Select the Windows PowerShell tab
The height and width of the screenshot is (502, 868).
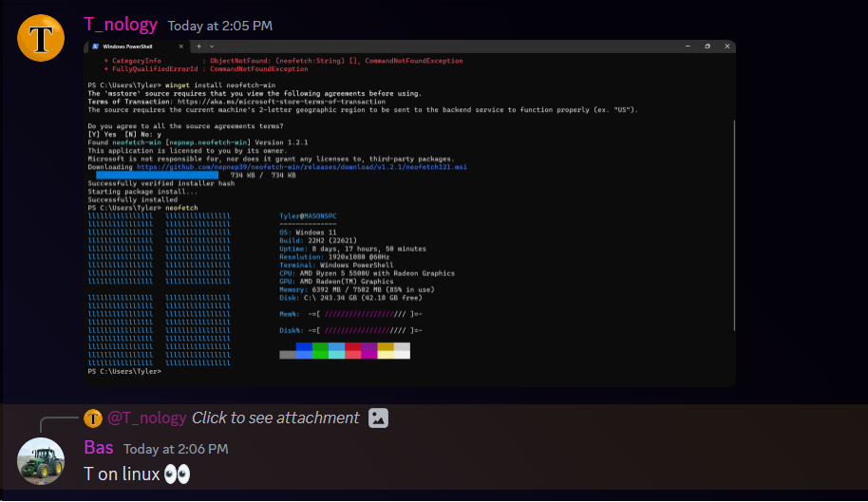point(133,46)
